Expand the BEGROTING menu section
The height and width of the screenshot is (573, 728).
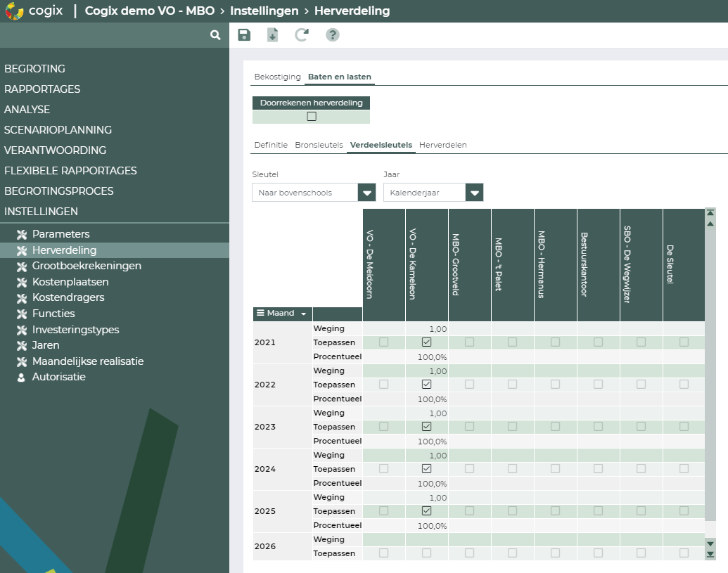tap(35, 69)
